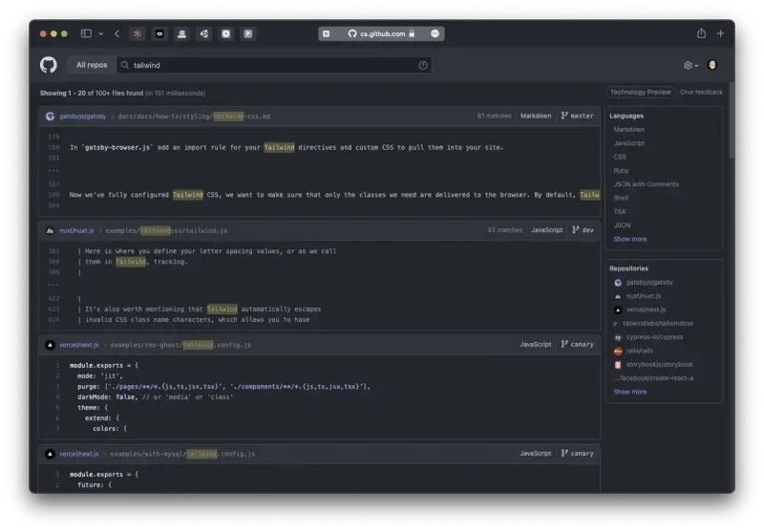
Task: Click the GitHub logo icon
Action: [x=49, y=65]
